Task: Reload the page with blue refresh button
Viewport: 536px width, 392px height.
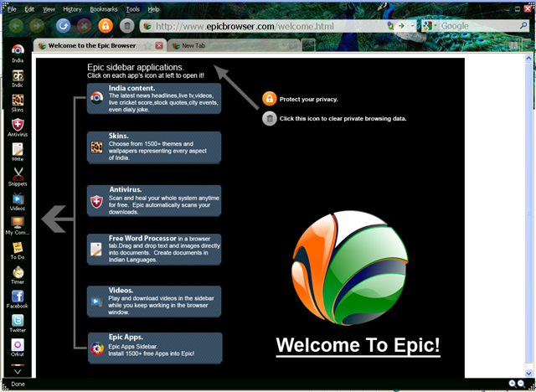Action: (x=64, y=26)
